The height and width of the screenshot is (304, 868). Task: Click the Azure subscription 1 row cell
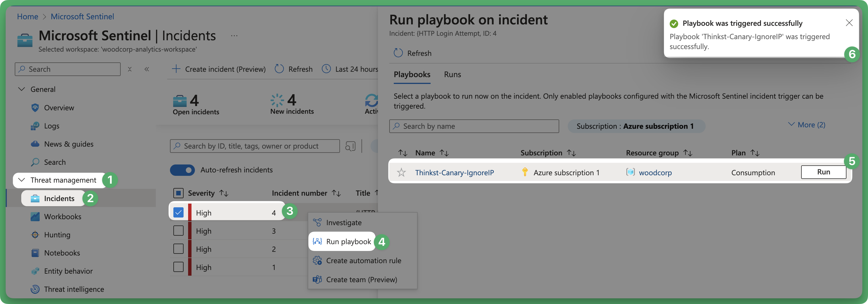pos(566,173)
